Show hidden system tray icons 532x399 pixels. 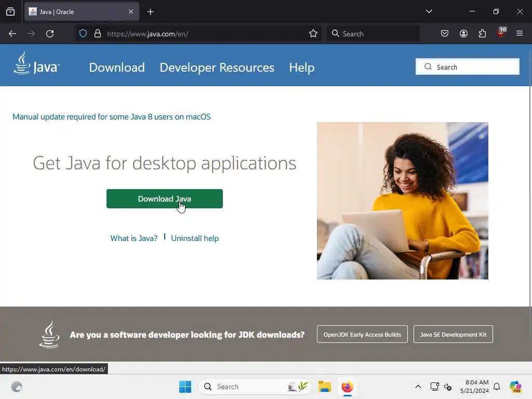(418, 387)
